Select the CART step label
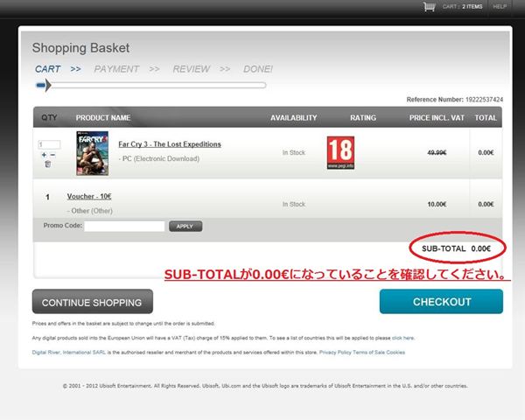The height and width of the screenshot is (420, 525). pyautogui.click(x=47, y=69)
